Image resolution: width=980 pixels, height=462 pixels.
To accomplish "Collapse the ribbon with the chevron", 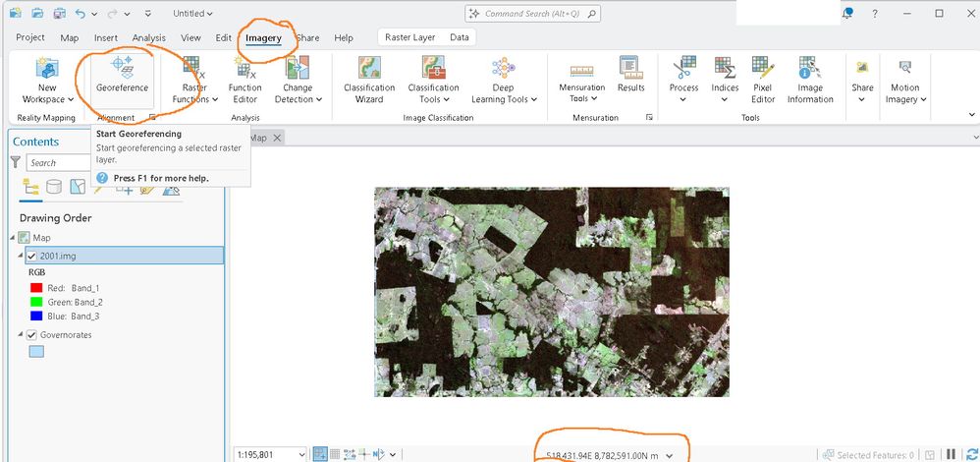I will click(x=971, y=115).
